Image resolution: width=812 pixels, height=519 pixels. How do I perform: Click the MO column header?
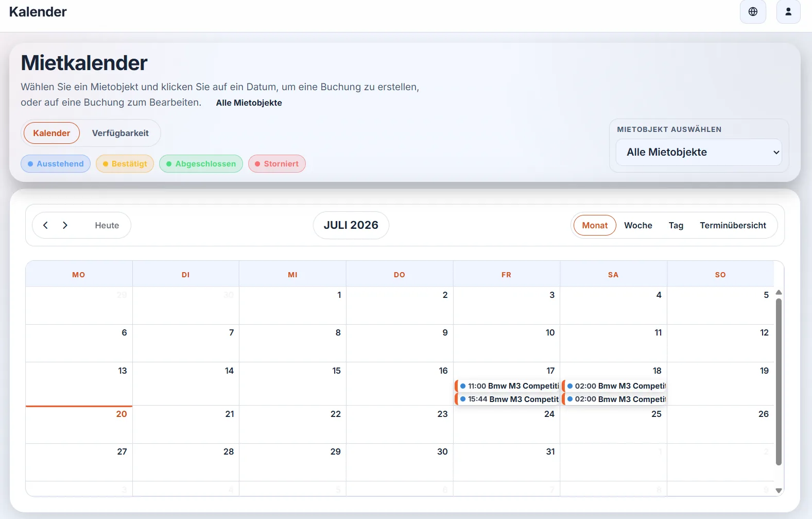tap(79, 275)
